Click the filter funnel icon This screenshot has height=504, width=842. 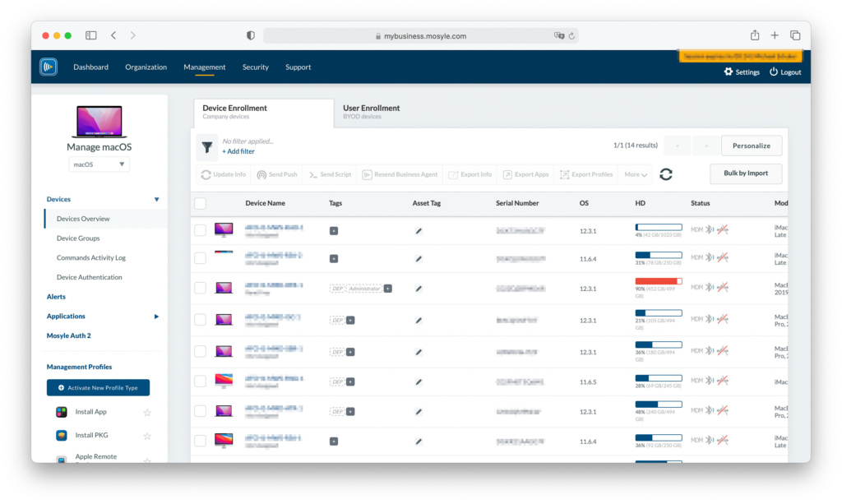207,146
